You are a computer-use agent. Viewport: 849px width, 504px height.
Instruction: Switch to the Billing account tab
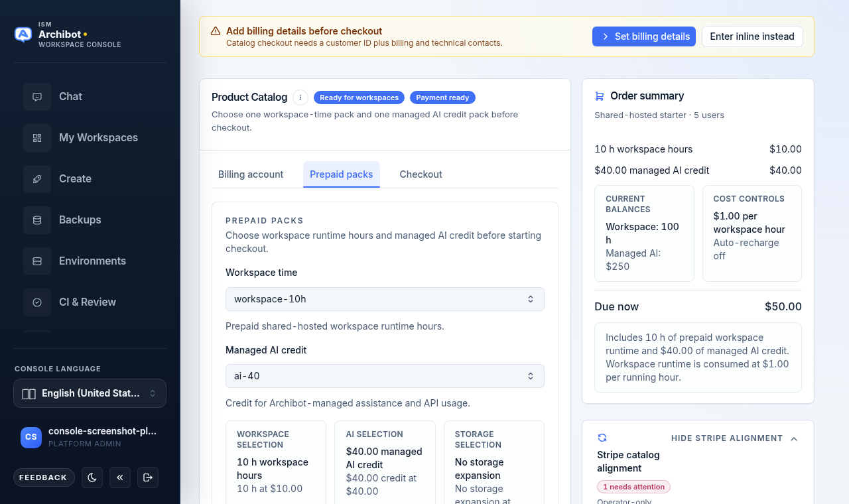point(251,174)
